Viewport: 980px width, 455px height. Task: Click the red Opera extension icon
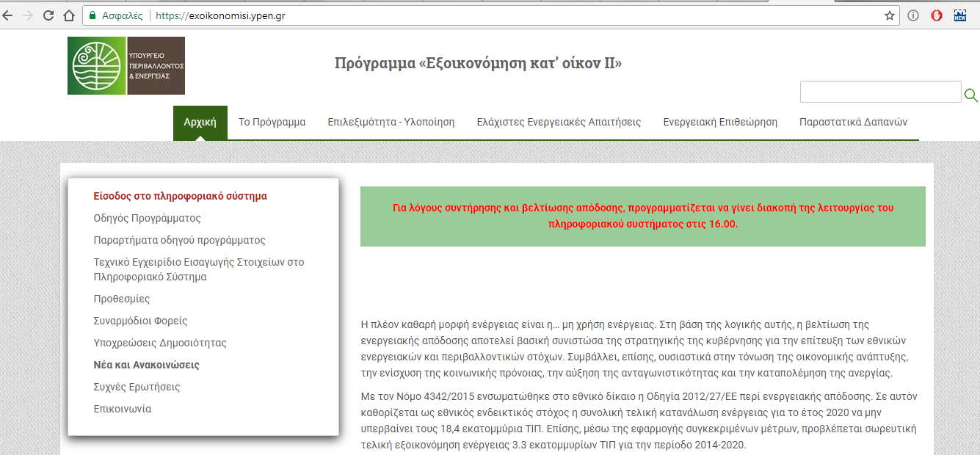(937, 15)
